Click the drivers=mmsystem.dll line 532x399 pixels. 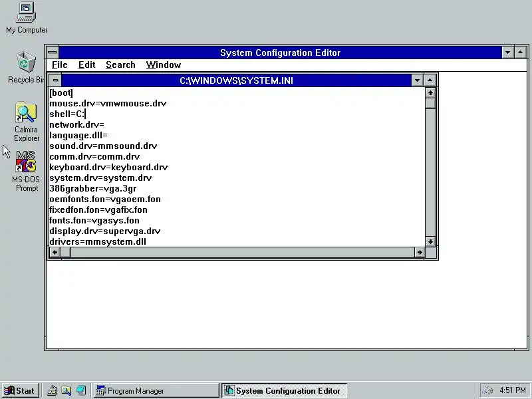click(98, 241)
